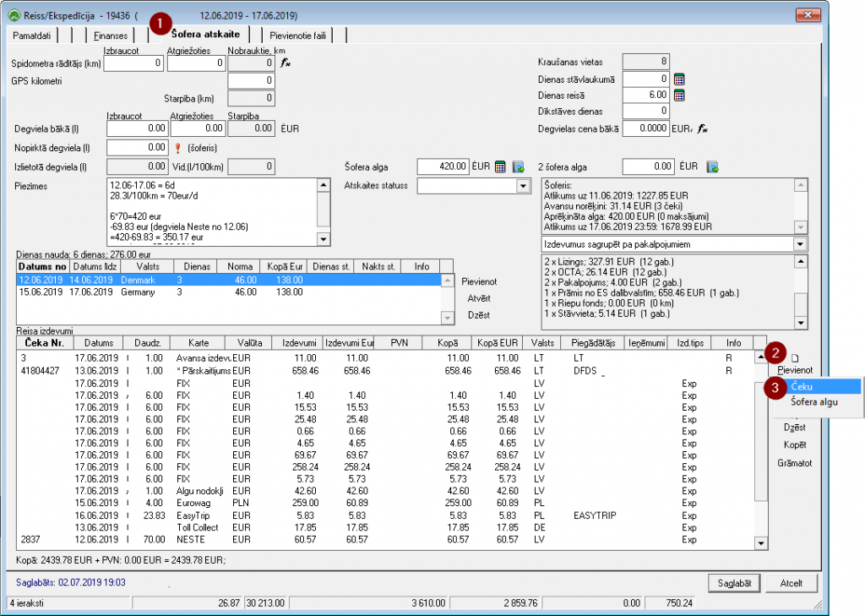Click Šofera alga field showing 420.00
Viewport: 865px width, 616px height.
point(443,166)
